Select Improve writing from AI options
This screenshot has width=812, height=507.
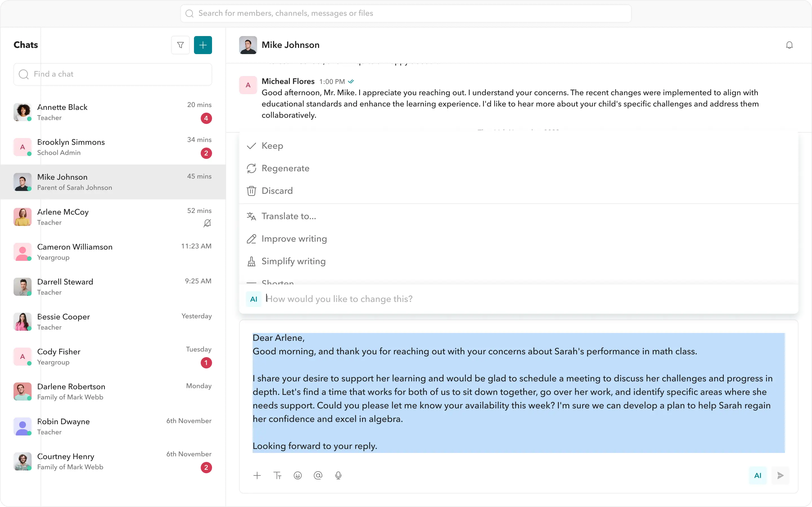pyautogui.click(x=294, y=239)
